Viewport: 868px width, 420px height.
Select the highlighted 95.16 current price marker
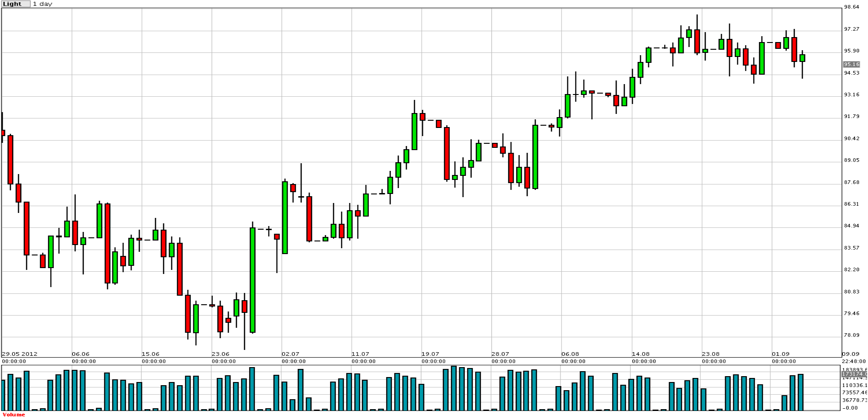(x=852, y=64)
